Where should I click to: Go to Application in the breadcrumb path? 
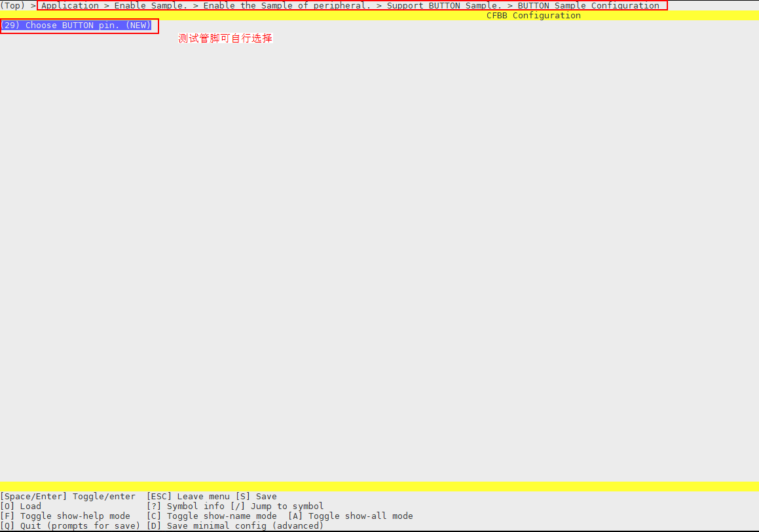[x=70, y=6]
